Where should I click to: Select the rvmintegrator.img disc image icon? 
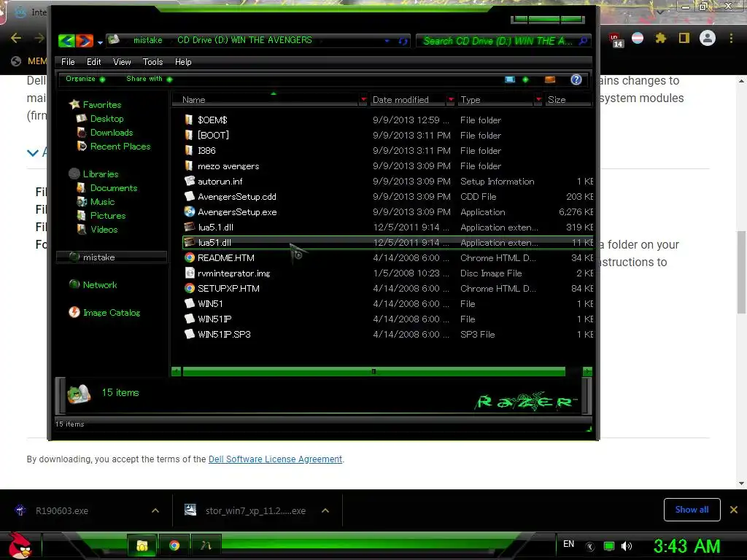pyautogui.click(x=190, y=273)
